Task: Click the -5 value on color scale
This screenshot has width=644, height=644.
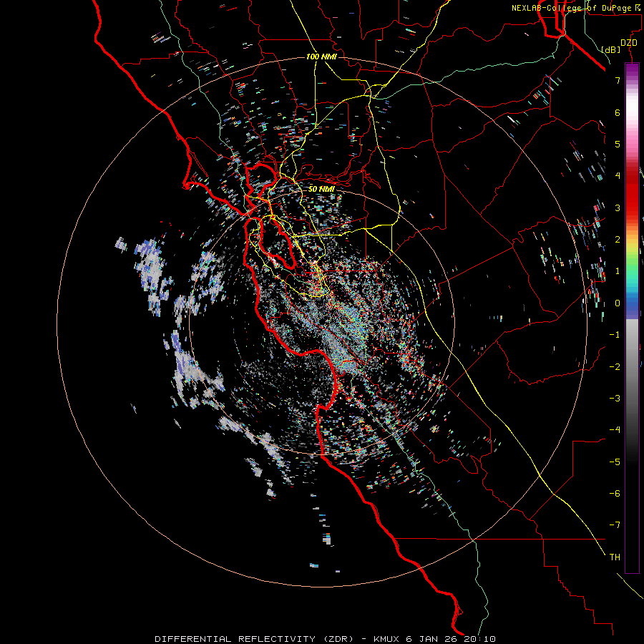Action: (615, 462)
